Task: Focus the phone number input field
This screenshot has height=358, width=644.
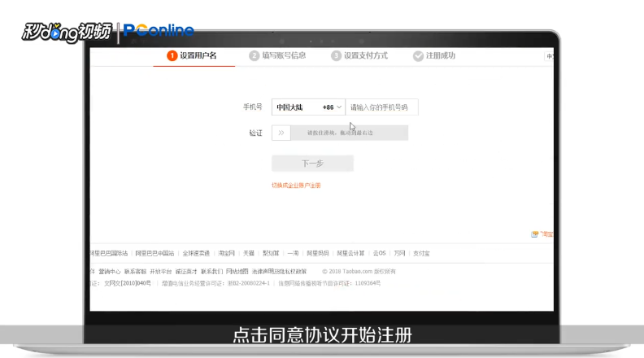Action: [x=382, y=107]
